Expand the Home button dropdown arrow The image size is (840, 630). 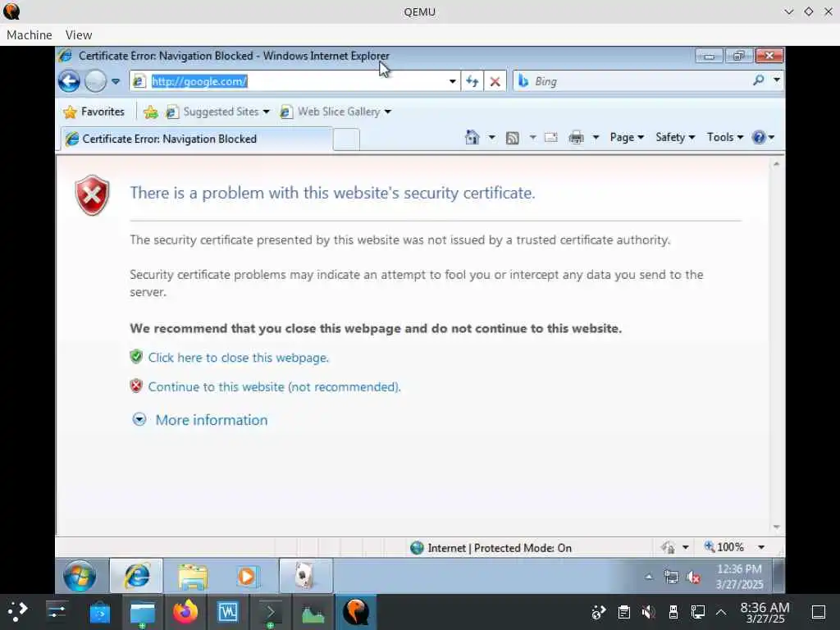(491, 138)
